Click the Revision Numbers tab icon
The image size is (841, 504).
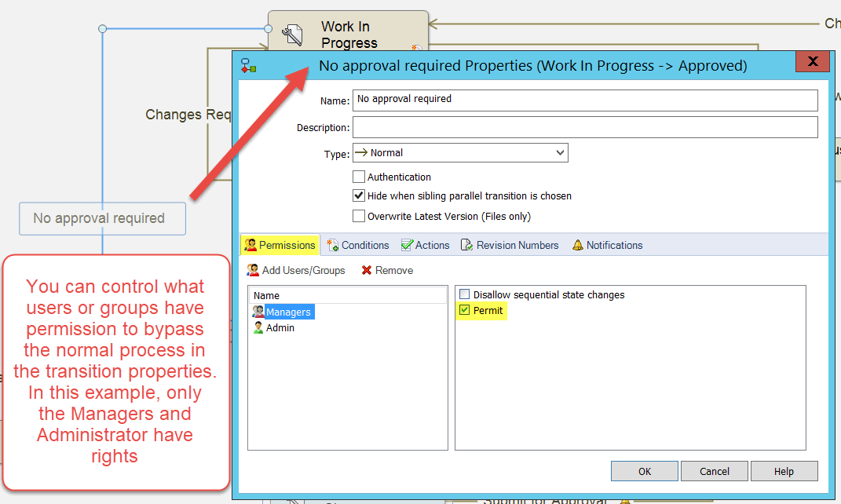click(466, 245)
